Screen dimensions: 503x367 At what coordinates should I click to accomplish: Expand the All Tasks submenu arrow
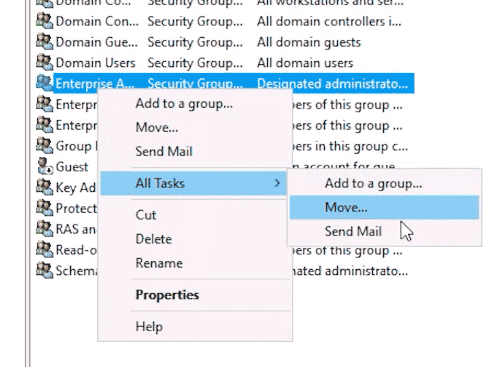coord(277,183)
